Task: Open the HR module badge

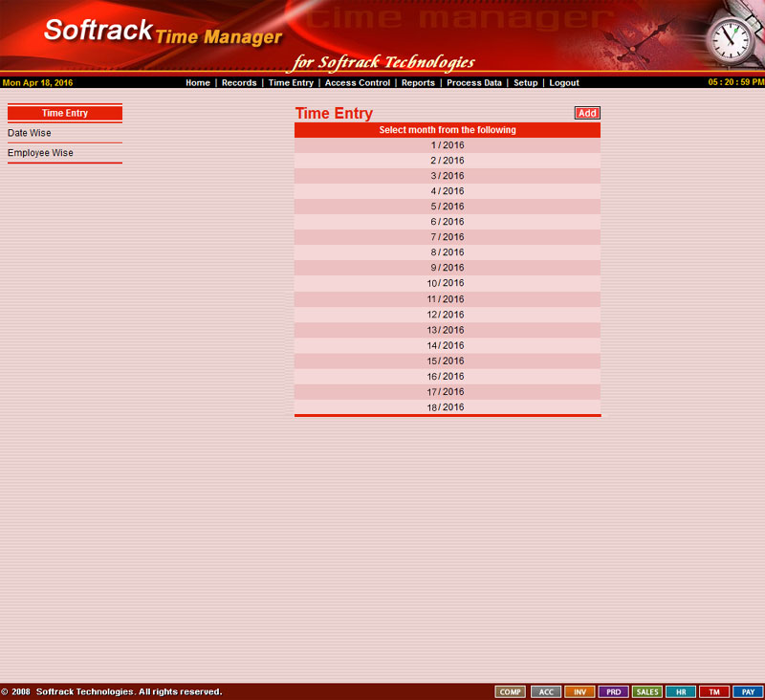Action: point(680,691)
